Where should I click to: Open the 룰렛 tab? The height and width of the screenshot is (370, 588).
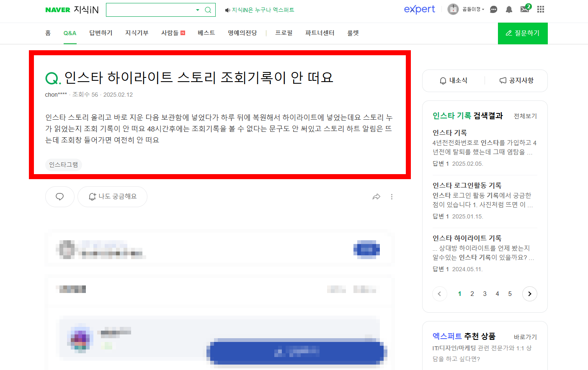coord(353,33)
